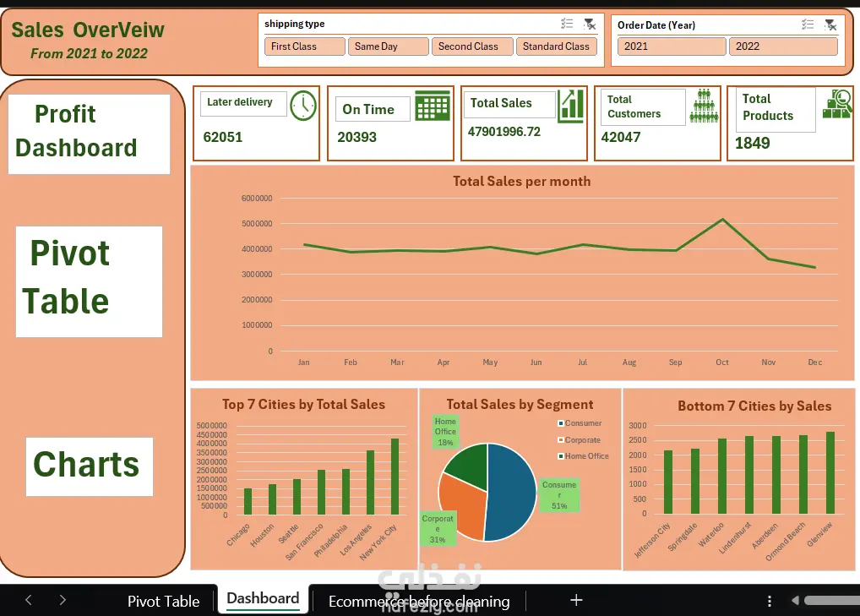Screen dimensions: 860x616
Task: Select the blue Consumer pie slice
Action: click(513, 493)
